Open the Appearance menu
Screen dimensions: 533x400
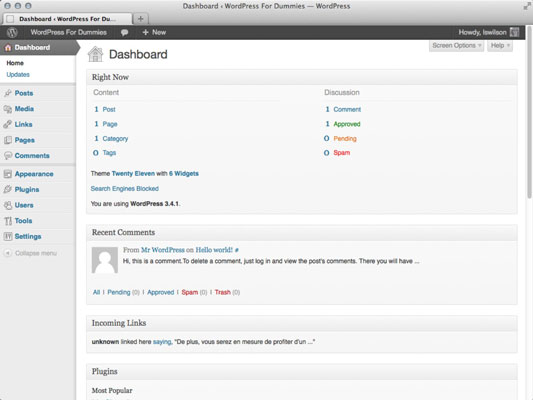[x=34, y=174]
